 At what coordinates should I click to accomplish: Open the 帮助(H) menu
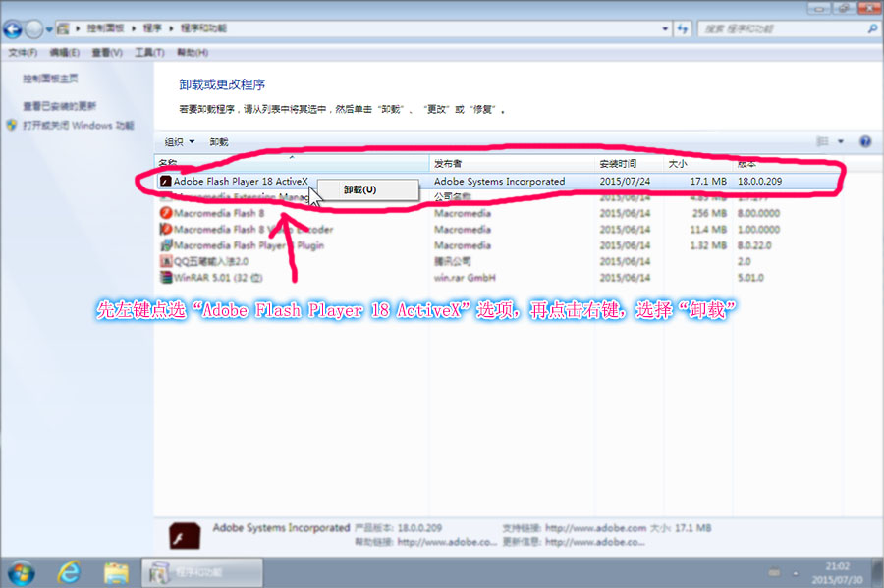[x=193, y=52]
